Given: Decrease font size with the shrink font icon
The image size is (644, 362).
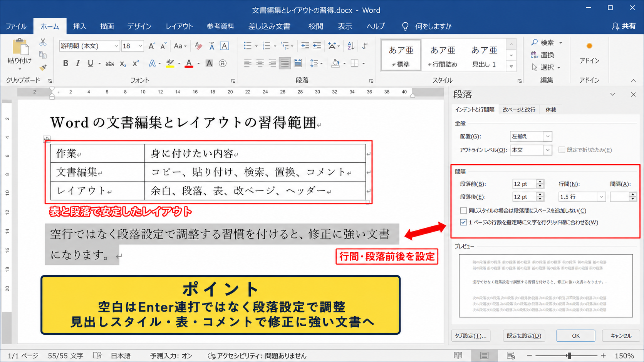Looking at the screenshot, I should click(163, 46).
